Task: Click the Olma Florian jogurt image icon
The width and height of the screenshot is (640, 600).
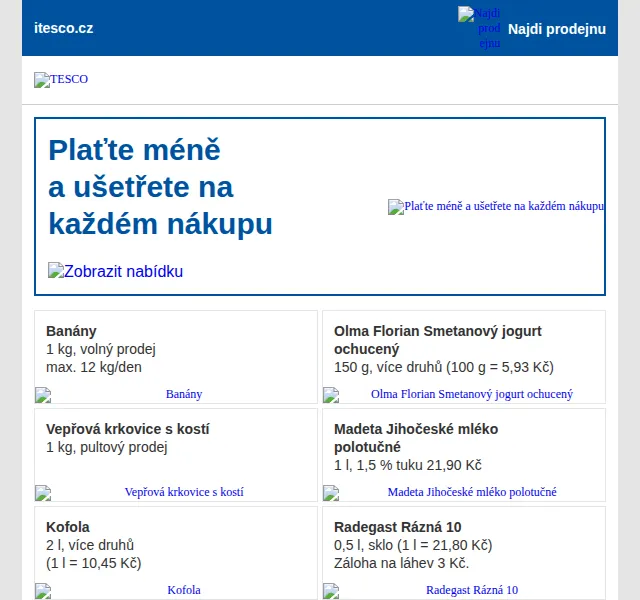Action: click(331, 395)
